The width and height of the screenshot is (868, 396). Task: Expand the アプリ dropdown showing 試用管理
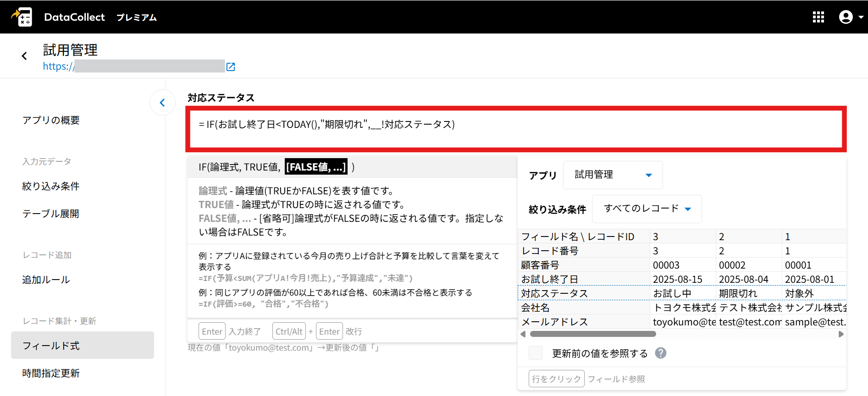pos(613,175)
